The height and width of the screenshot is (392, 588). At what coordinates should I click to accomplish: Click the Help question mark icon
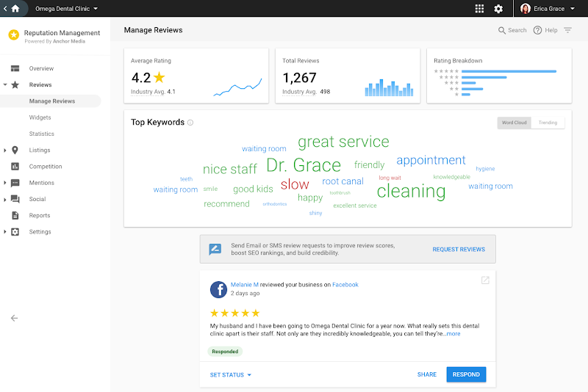pyautogui.click(x=537, y=30)
